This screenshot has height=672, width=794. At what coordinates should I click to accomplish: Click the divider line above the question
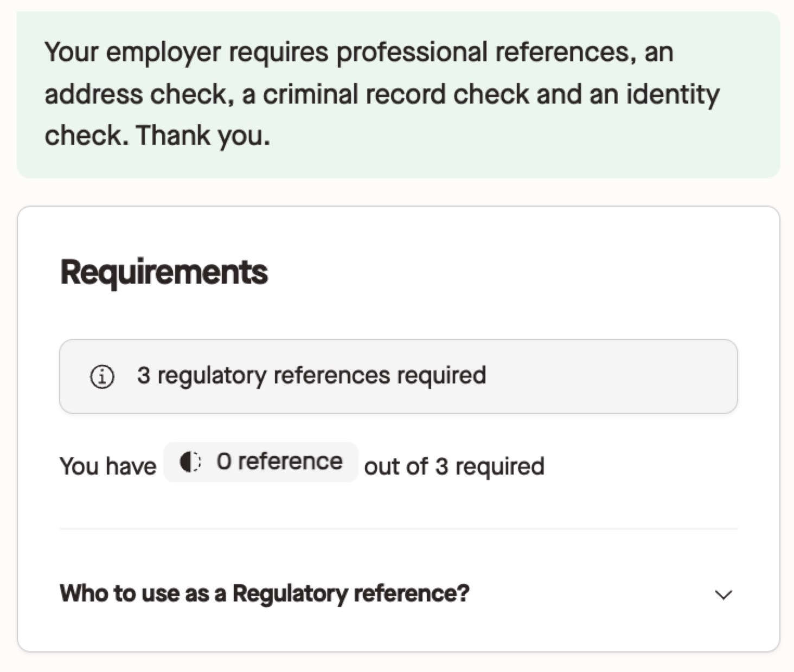click(399, 529)
